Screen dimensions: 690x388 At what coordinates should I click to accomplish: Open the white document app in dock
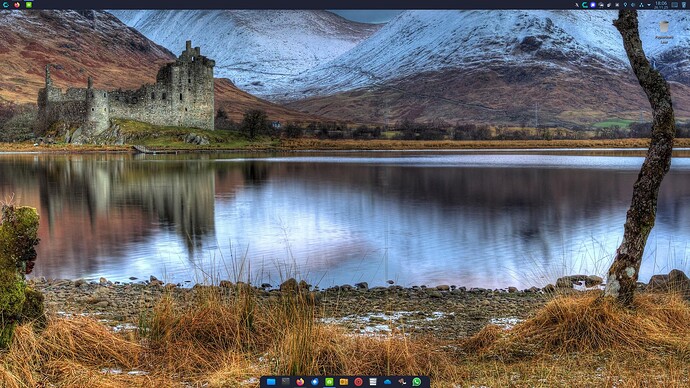coord(373,382)
